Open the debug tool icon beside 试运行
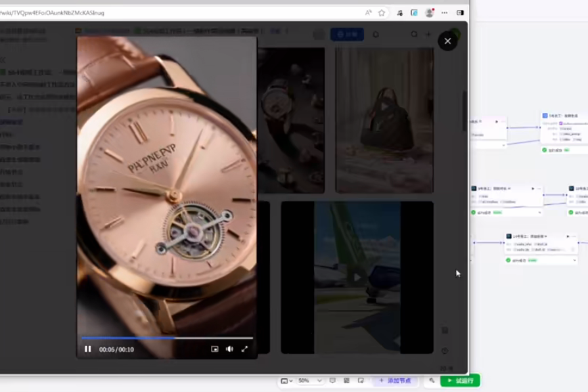Image resolution: width=588 pixels, height=392 pixels. click(x=432, y=381)
